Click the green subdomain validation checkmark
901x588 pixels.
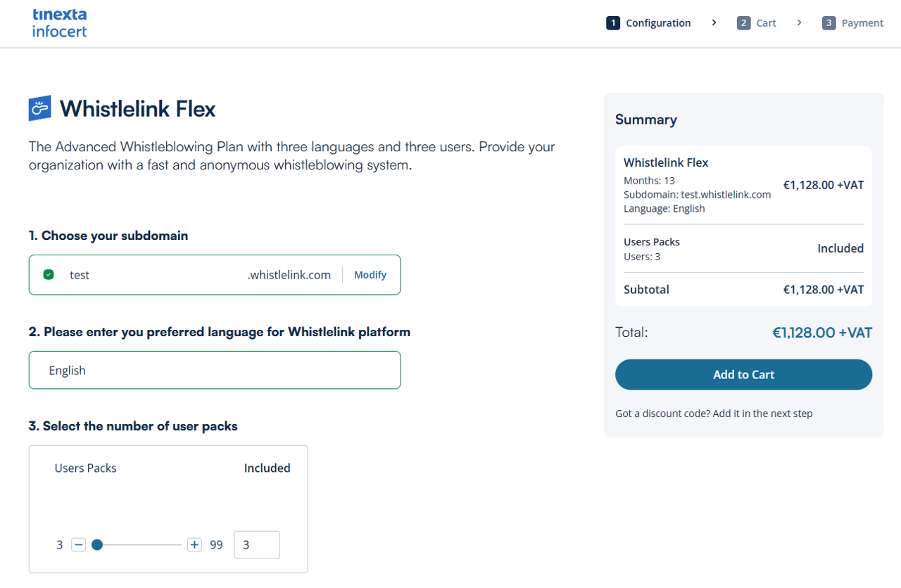pyautogui.click(x=49, y=274)
